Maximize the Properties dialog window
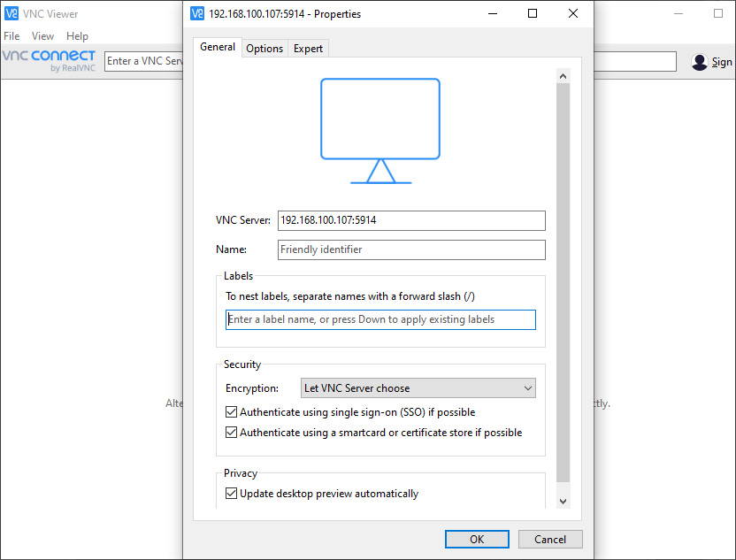This screenshot has height=560, width=736. click(x=533, y=14)
